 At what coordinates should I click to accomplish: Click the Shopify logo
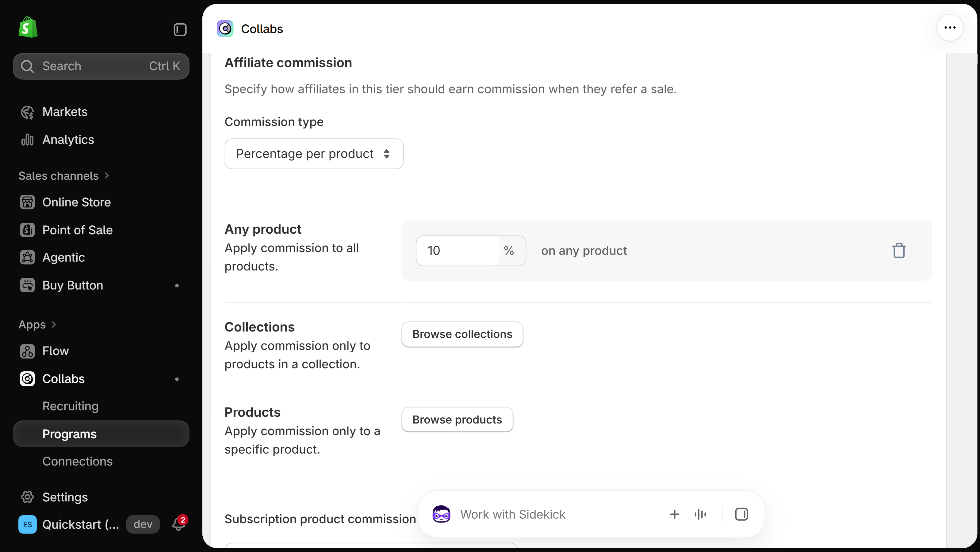28,27
